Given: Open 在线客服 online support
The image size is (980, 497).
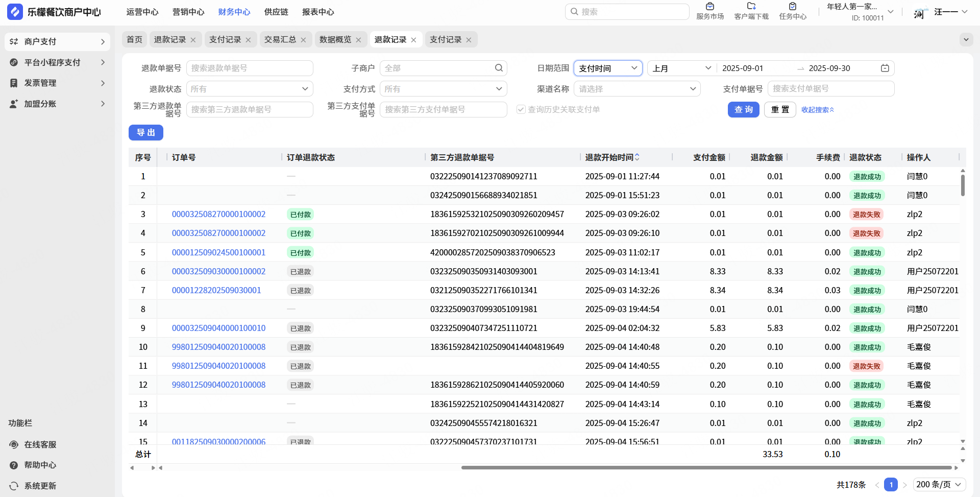Looking at the screenshot, I should [x=40, y=444].
